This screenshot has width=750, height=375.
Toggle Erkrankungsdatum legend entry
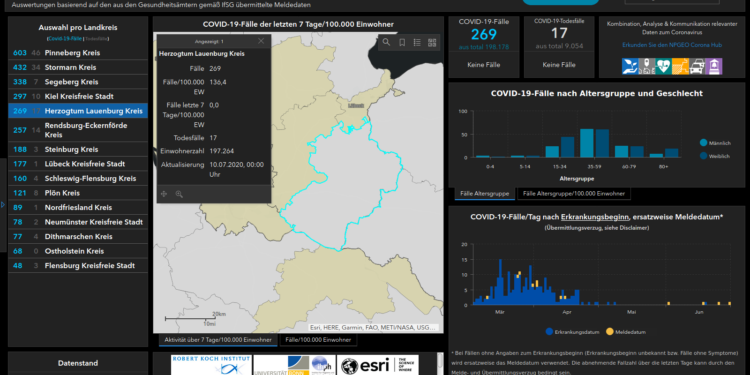(x=573, y=331)
